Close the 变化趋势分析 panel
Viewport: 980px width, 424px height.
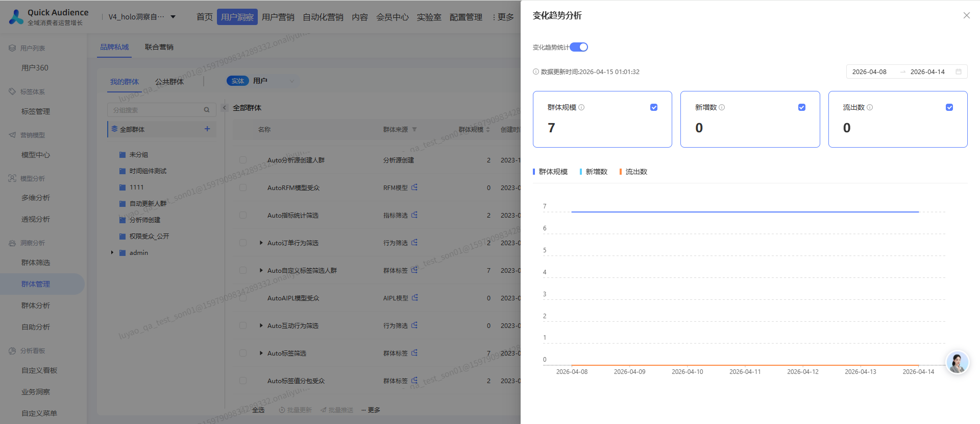[x=966, y=15]
